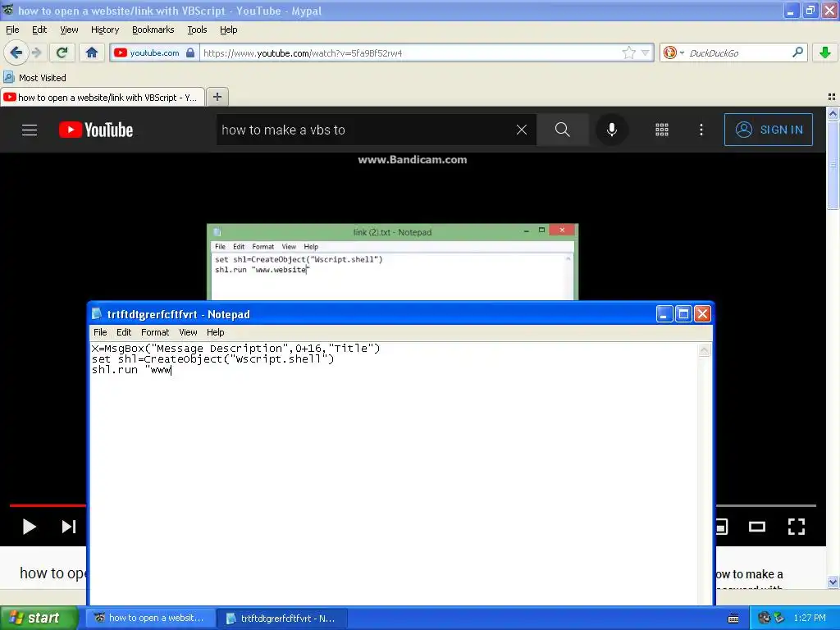Reload the page with the refresh icon

(62, 52)
